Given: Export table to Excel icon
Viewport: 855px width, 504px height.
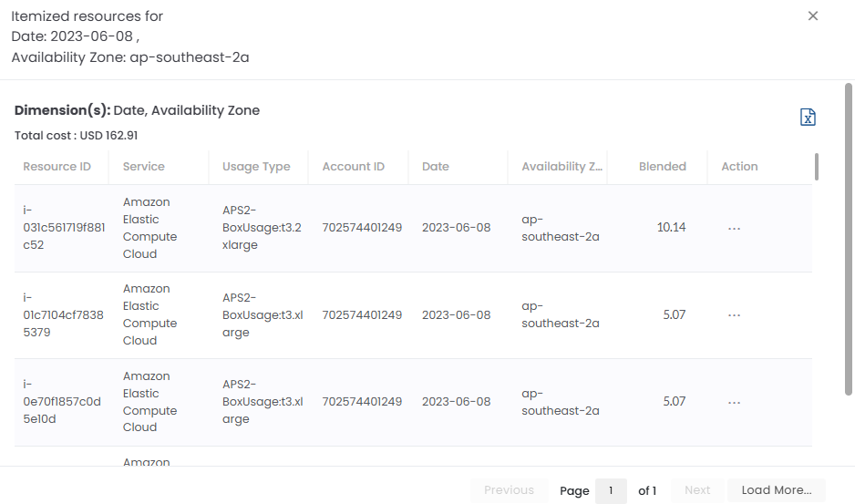Looking at the screenshot, I should (807, 117).
